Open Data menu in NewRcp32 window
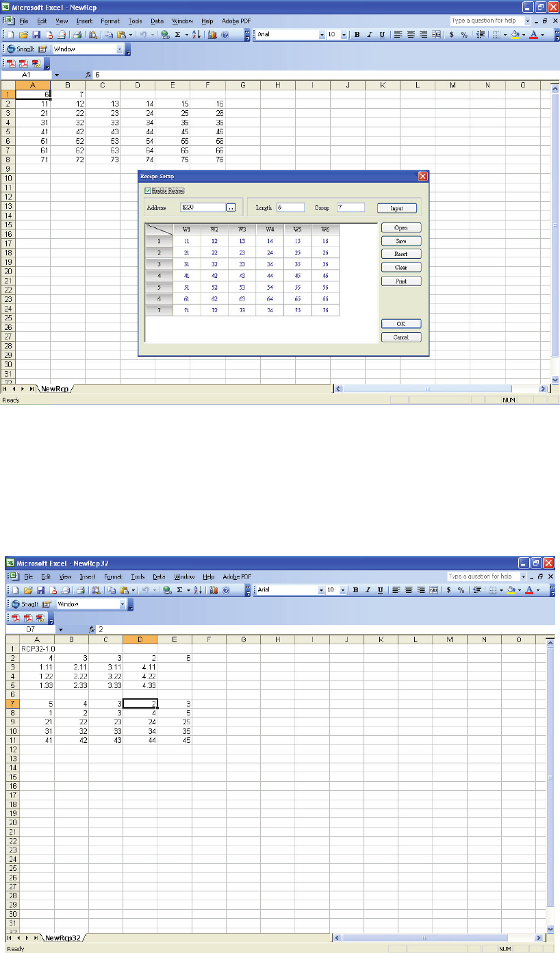Viewport: 560px width, 953px height. (x=160, y=576)
